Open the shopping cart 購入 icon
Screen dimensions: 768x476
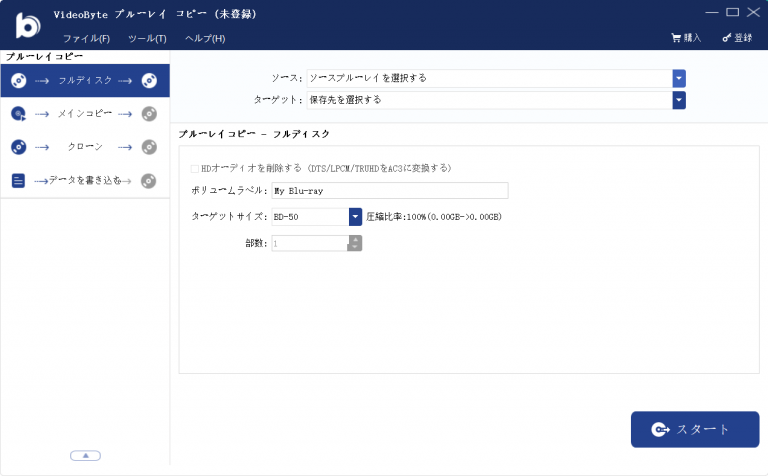coord(676,38)
